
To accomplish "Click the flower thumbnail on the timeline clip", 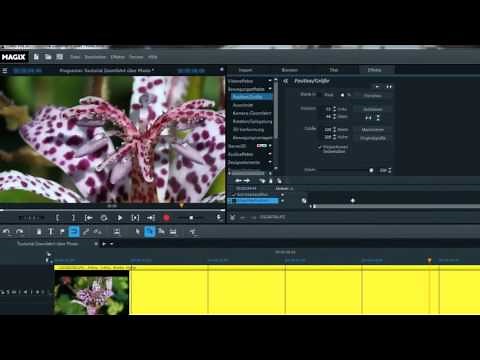I will [x=92, y=293].
